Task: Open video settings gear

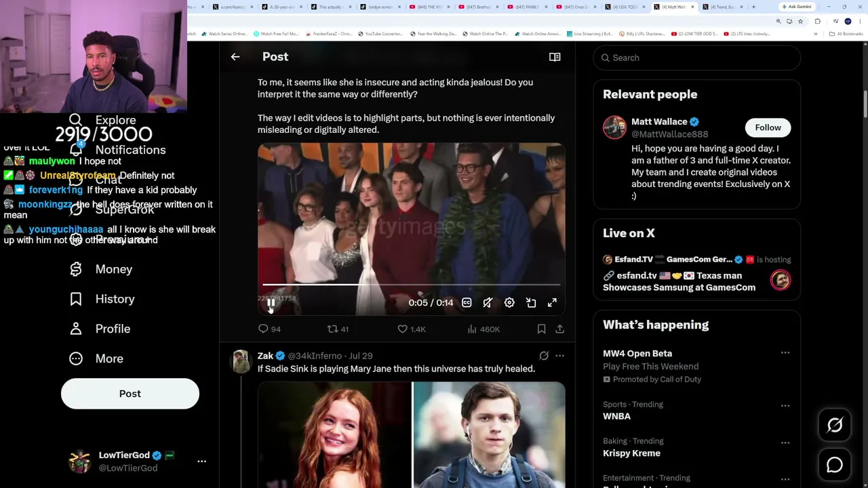Action: pyautogui.click(x=509, y=303)
